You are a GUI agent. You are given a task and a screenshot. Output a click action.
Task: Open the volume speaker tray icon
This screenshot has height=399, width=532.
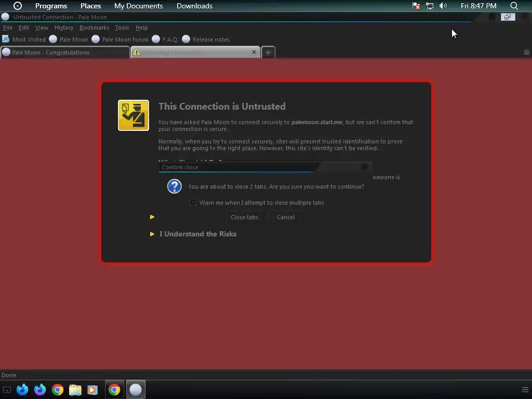(x=443, y=6)
